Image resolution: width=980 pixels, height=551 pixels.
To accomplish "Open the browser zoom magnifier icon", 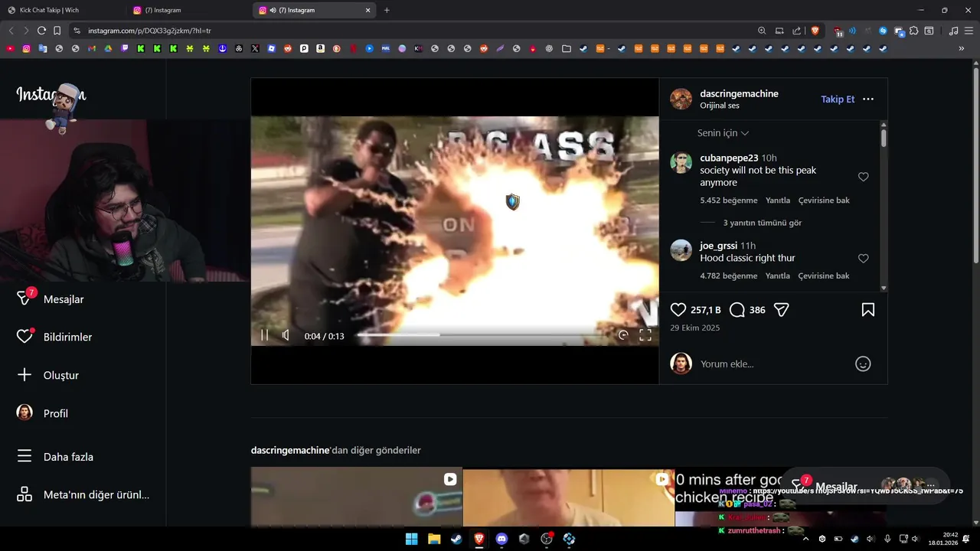I will pos(762,31).
